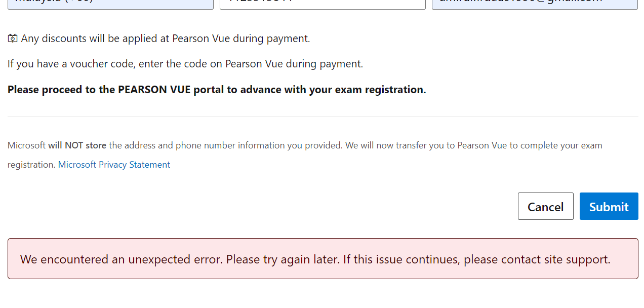Click the unexpected error message banner
Viewport: 644px width, 308px height.
coord(323,258)
